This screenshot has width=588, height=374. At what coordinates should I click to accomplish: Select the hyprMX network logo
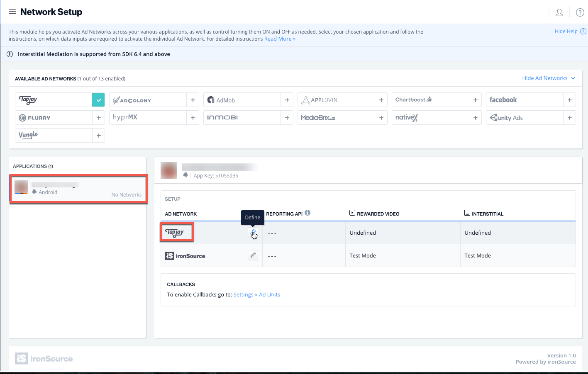click(125, 117)
